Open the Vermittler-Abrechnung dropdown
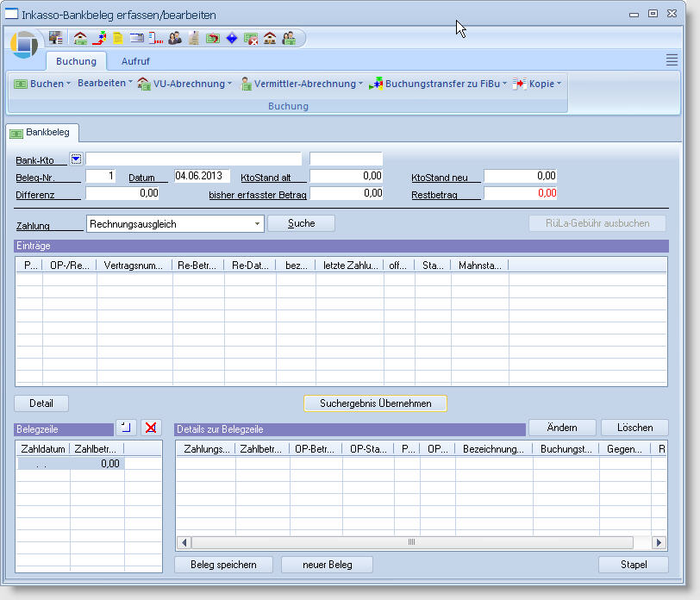Image resolution: width=700 pixels, height=600 pixels. (302, 84)
